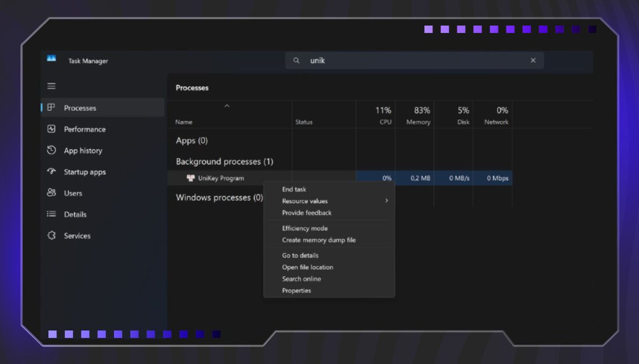View App history via its clock icon
The image size is (639, 364).
[x=51, y=150]
